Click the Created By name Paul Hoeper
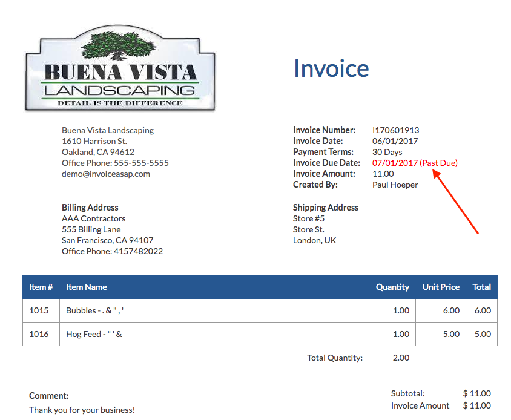The height and width of the screenshot is (420, 511). click(395, 185)
